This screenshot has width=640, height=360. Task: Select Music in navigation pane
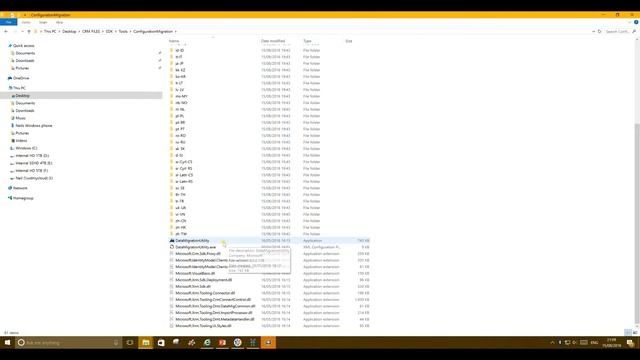tap(20, 118)
